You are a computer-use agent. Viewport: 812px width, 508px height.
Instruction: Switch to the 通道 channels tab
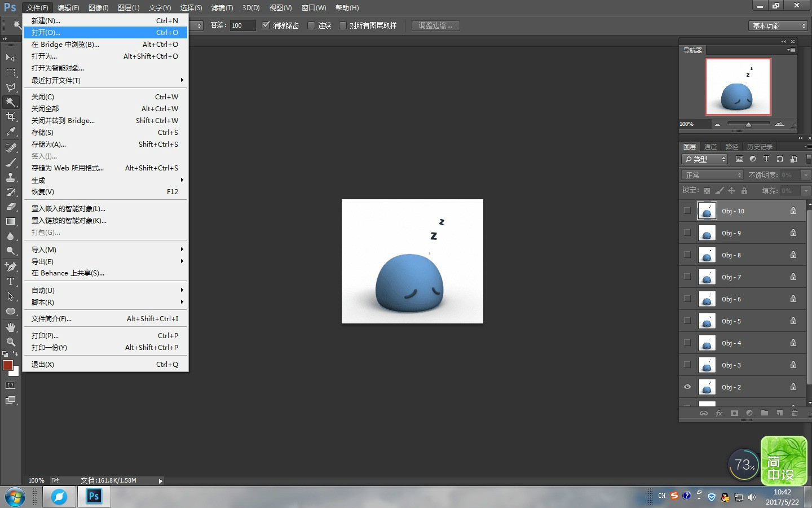point(710,147)
